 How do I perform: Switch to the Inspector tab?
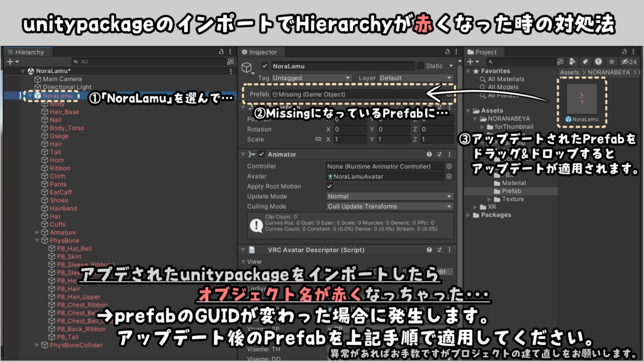click(x=260, y=52)
